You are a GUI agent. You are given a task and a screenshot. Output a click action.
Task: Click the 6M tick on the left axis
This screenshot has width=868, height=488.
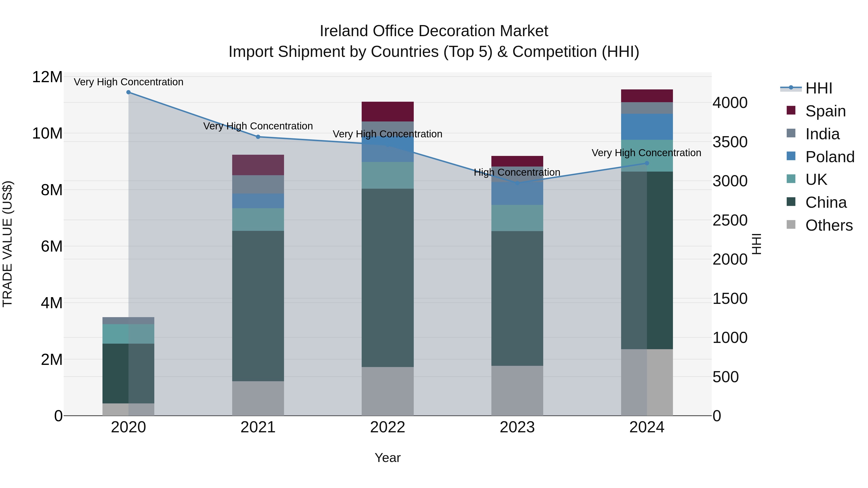coord(52,246)
